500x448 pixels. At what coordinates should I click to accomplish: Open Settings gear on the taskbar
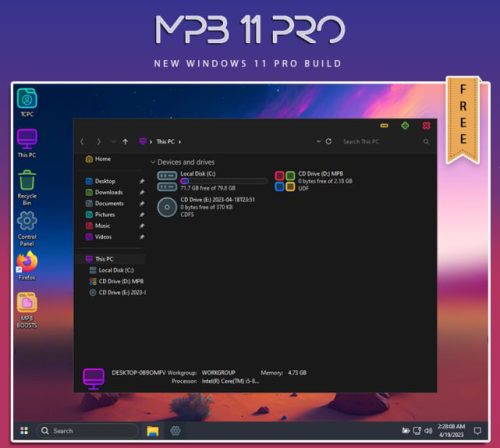(x=175, y=431)
